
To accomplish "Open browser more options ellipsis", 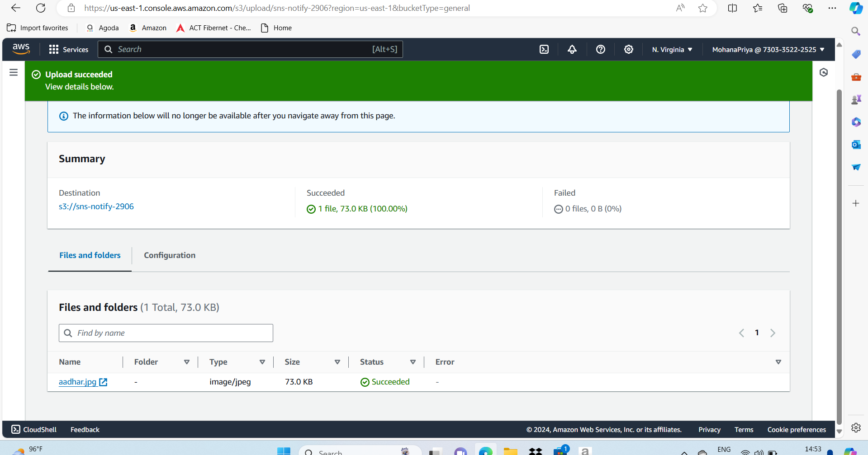I will click(832, 8).
